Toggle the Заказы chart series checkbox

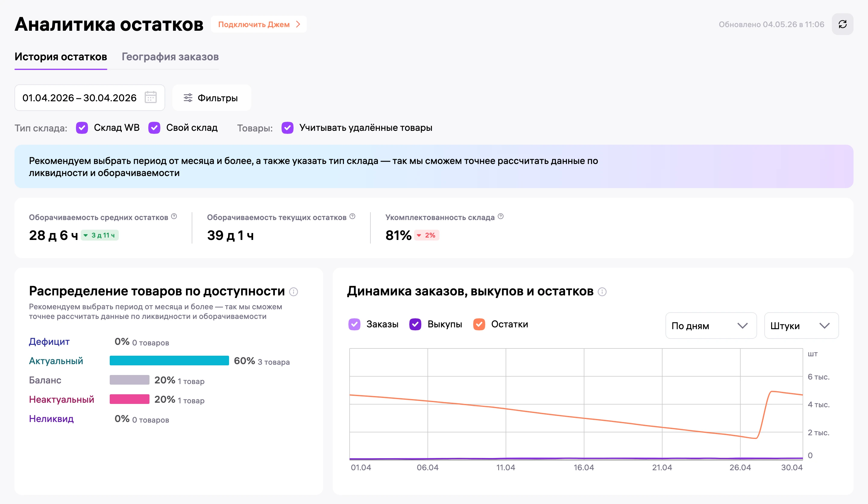coord(354,324)
